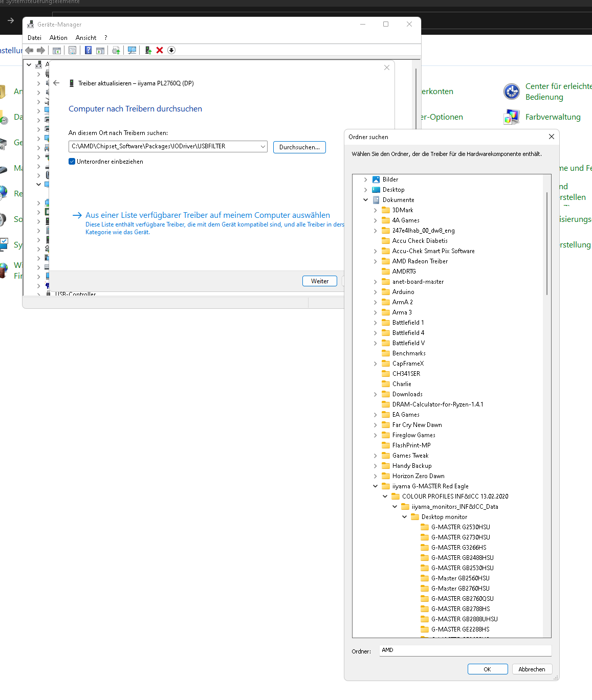Expand the 3DMark folder
Viewport: 592px width, 700px height.
[x=375, y=210]
